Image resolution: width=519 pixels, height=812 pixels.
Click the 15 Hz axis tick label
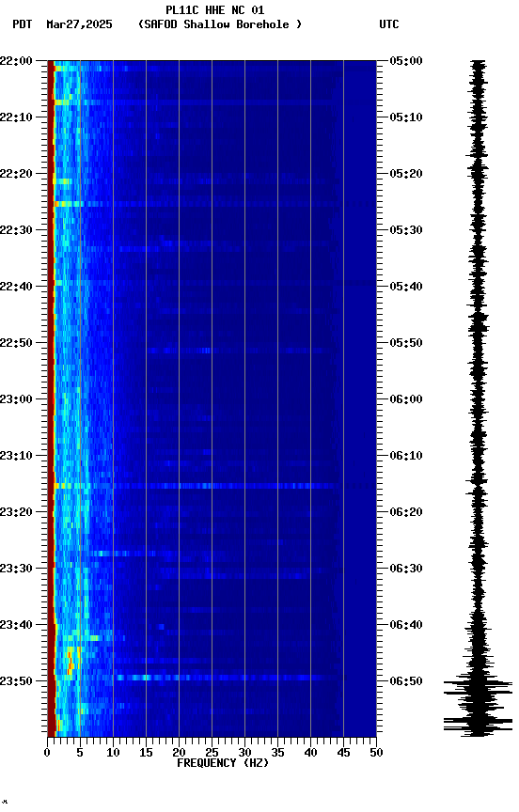pos(146,753)
